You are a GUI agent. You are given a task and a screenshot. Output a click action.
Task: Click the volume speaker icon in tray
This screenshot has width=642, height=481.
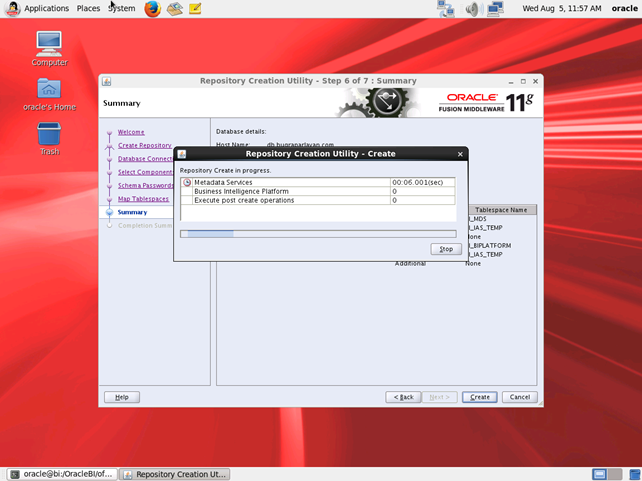pos(474,9)
